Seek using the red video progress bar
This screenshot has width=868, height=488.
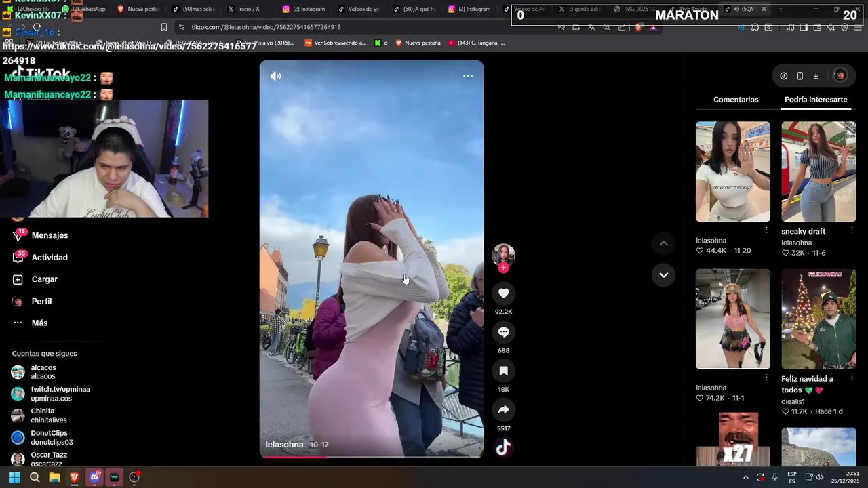[x=372, y=456]
